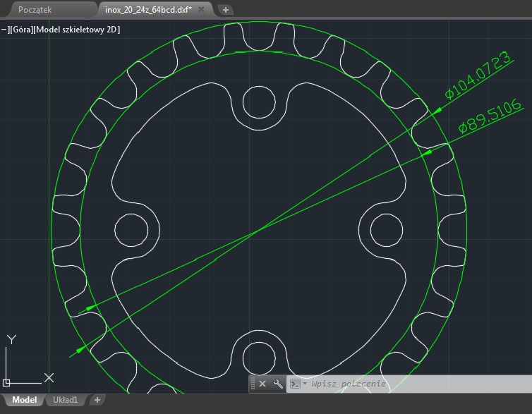Close the inox_20_24z_64bcd.dxf tab
This screenshot has width=532, height=414.
[201, 9]
